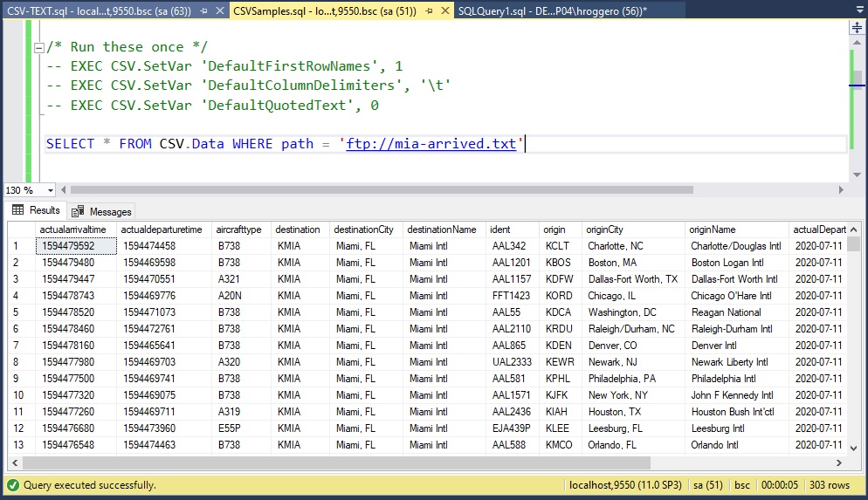Click the UAL2333 ident cell

(x=512, y=362)
